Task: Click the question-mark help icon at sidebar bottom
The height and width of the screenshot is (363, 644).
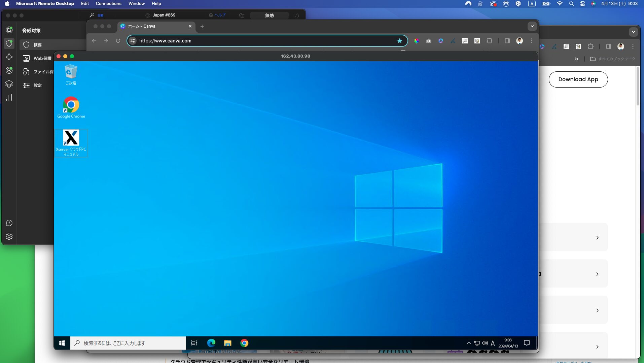Action: pyautogui.click(x=9, y=223)
